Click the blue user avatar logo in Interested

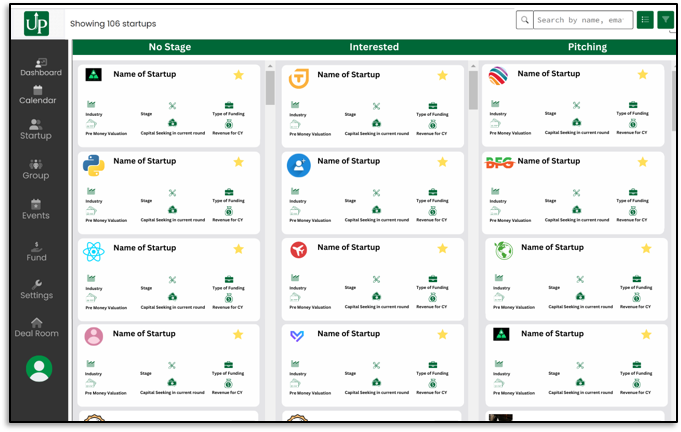(299, 165)
